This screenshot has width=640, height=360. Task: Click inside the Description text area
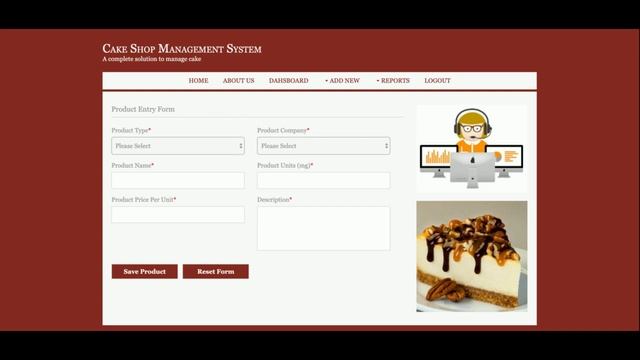tap(324, 229)
